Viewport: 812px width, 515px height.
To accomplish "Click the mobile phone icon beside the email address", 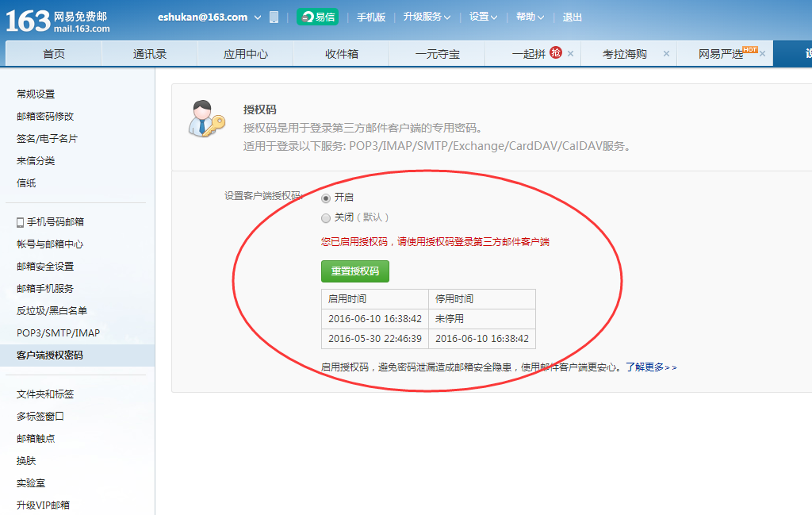I will pos(273,16).
